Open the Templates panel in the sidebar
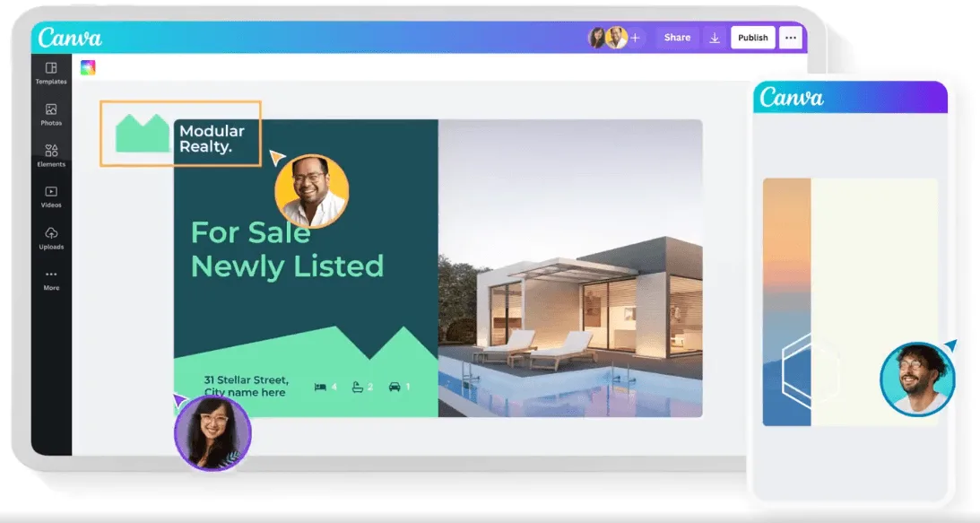The width and height of the screenshot is (980, 523). 51,74
